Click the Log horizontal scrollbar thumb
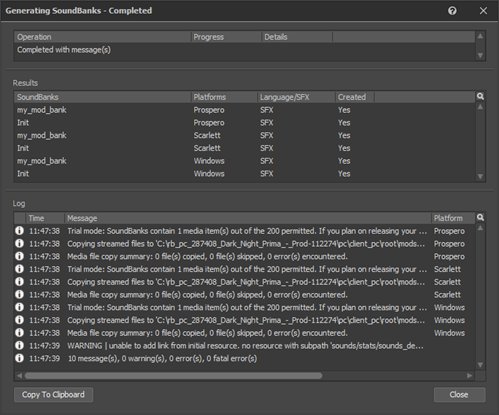This screenshot has height=415, width=499. coord(173,376)
